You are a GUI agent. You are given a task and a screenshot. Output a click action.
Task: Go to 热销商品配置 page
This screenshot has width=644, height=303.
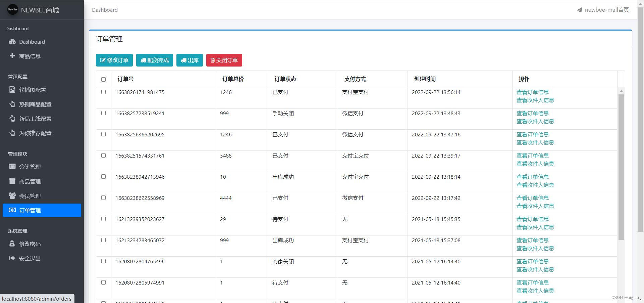42,104
